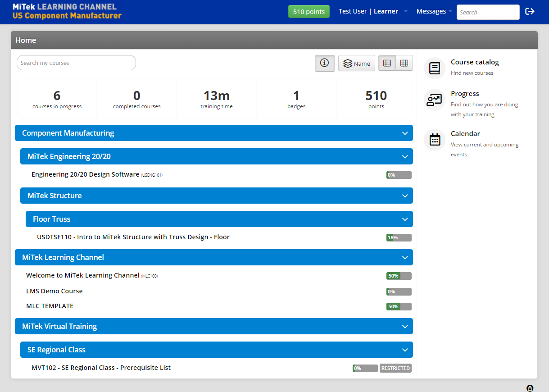Focus the Search my courses field
Screen dimensions: 549x392
(76, 63)
